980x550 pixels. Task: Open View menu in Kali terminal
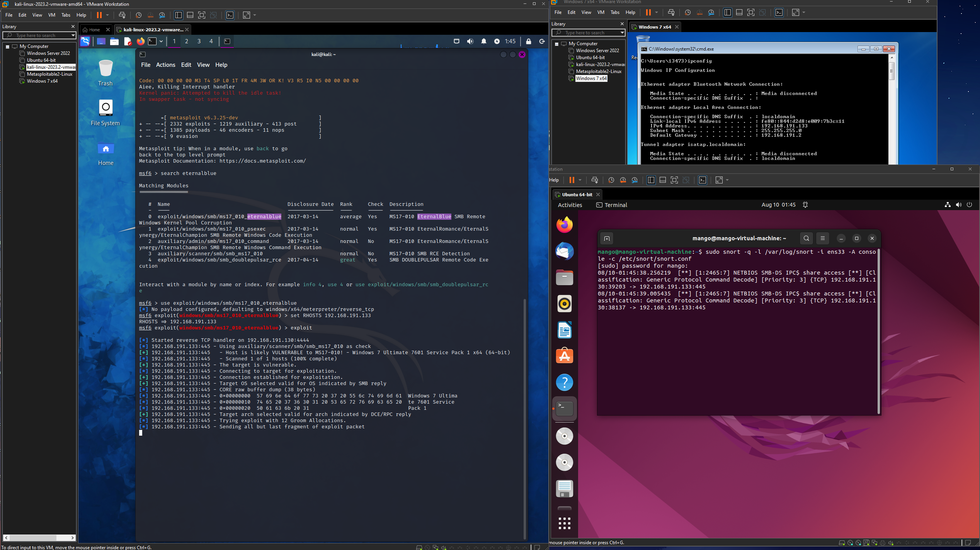(x=203, y=65)
